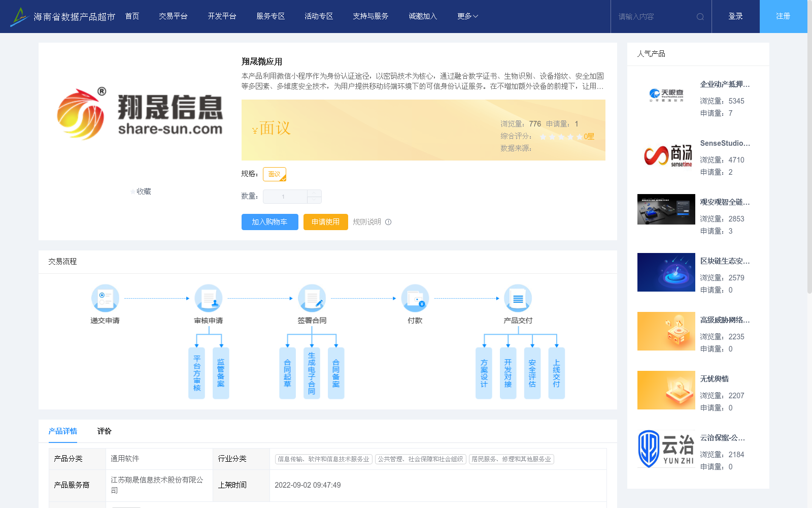This screenshot has width=812, height=508.
Task: Open the 交易平台 nav item
Action: pos(173,16)
